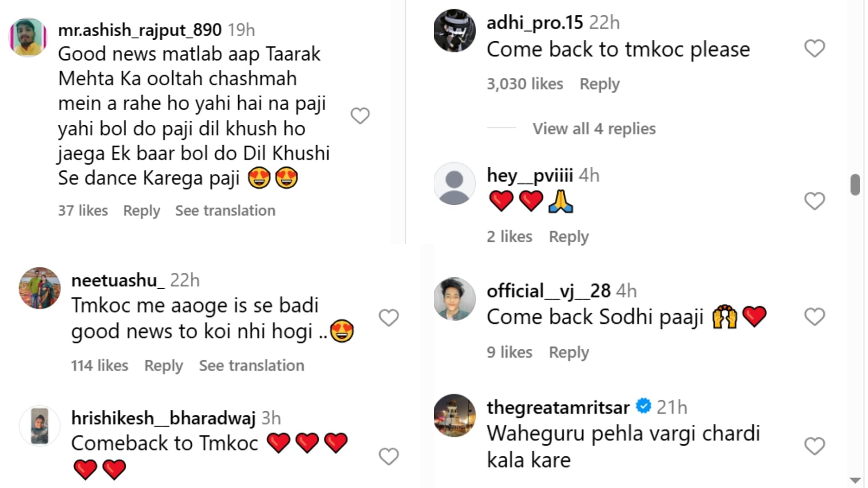Like hrishikesh__bharadwaj's comment heart icon

click(388, 456)
